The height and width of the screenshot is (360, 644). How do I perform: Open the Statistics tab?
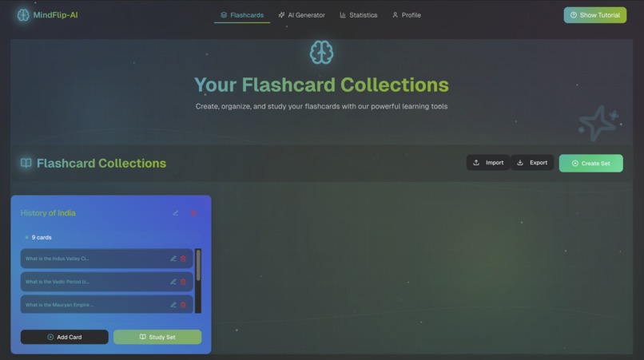[x=359, y=15]
